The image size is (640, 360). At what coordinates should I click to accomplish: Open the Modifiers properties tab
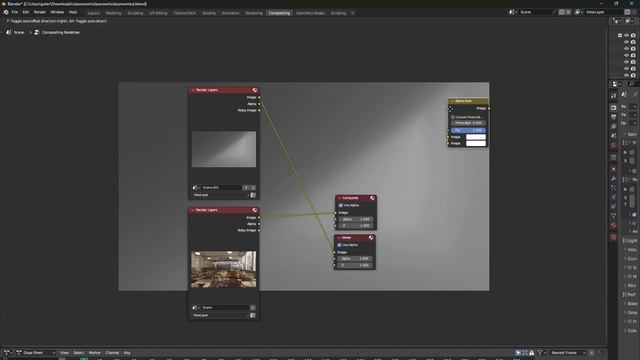[x=613, y=178]
